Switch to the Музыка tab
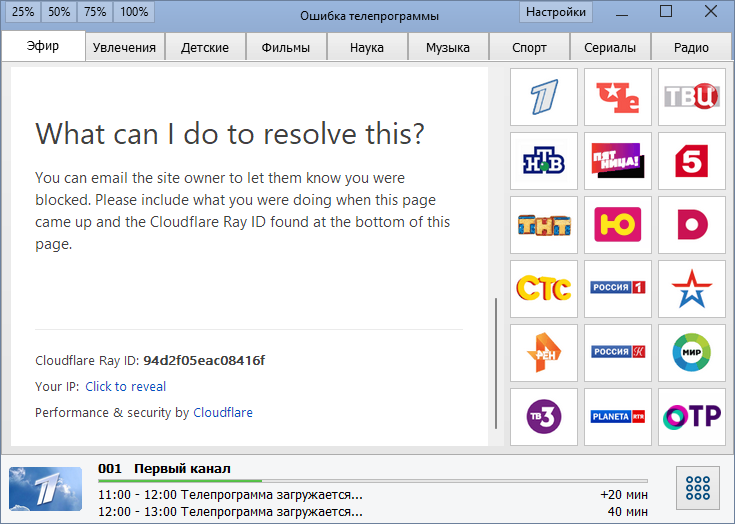This screenshot has width=735, height=524. pos(448,47)
